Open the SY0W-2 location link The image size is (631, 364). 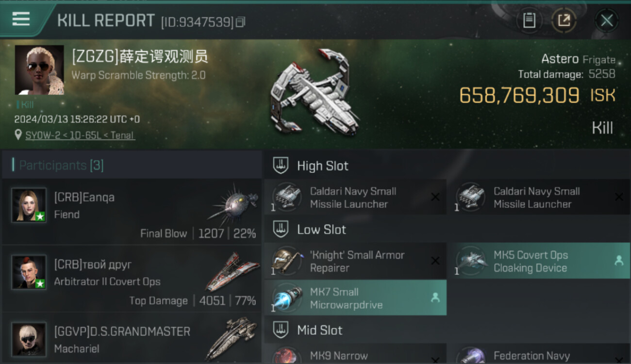[80, 135]
